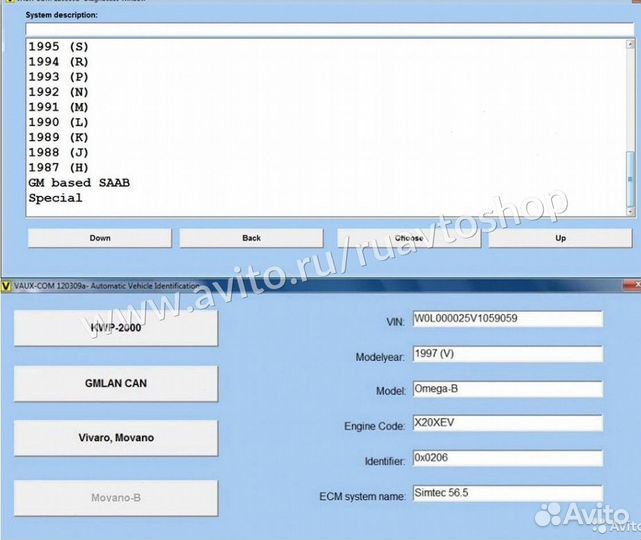641x540 pixels.
Task: Click the VAUX-COM title bar icon
Action: [x=6, y=286]
